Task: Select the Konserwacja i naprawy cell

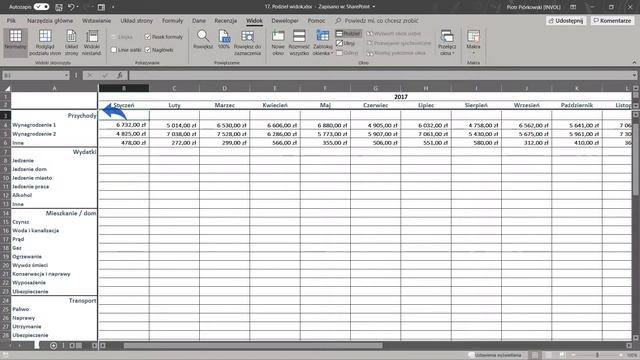Action: [54, 274]
